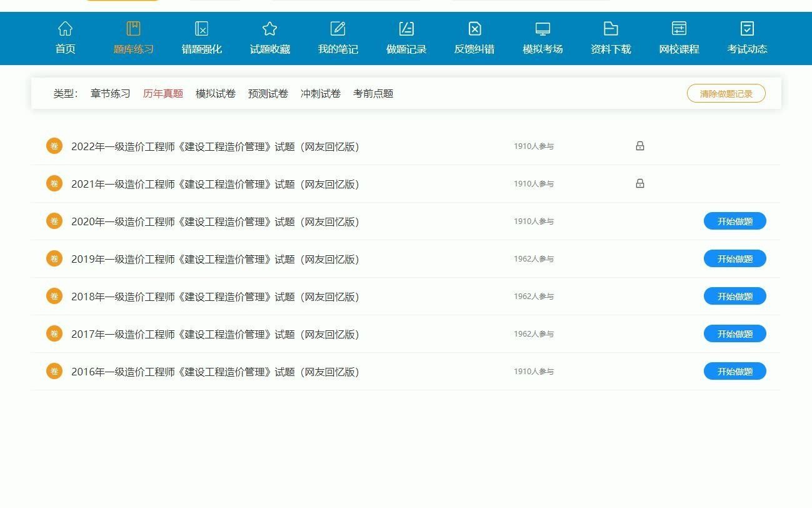Click the orange 卷 badge for 2022年
The image size is (812, 508).
point(54,146)
